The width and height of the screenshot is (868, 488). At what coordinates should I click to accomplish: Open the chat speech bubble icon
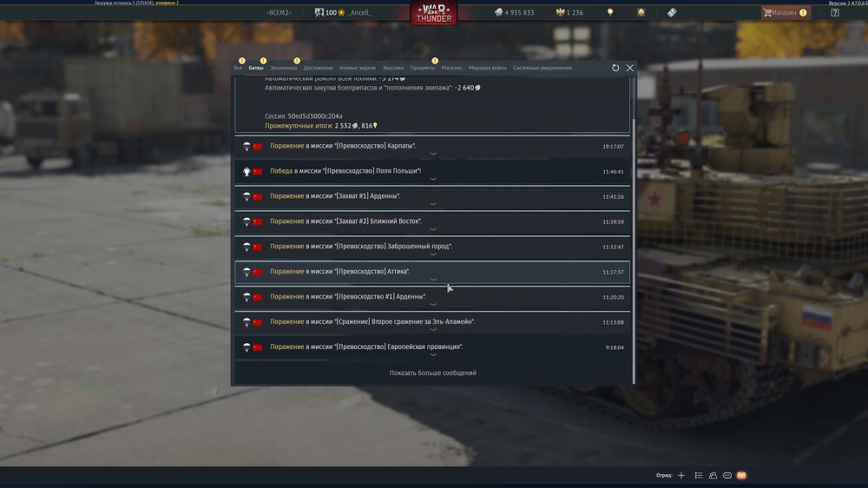pos(727,475)
